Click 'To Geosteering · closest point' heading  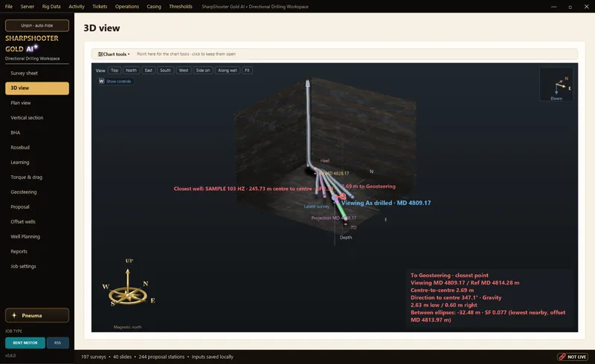click(x=449, y=276)
